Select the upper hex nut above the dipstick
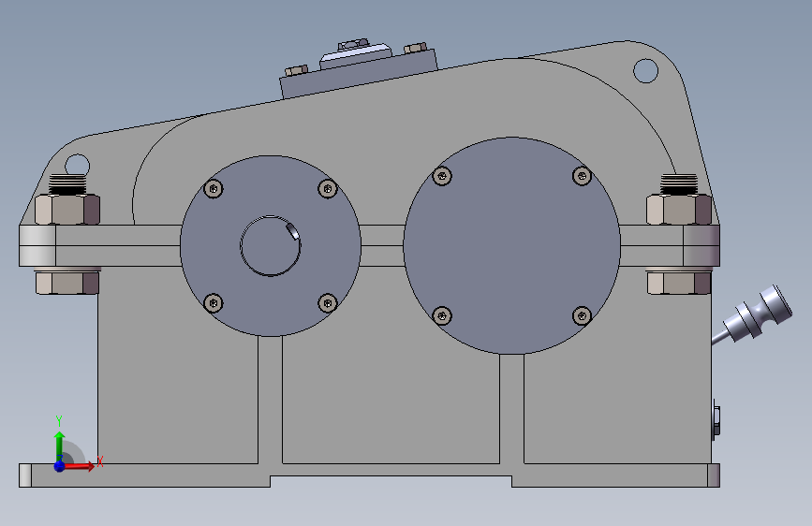 pyautogui.click(x=679, y=209)
